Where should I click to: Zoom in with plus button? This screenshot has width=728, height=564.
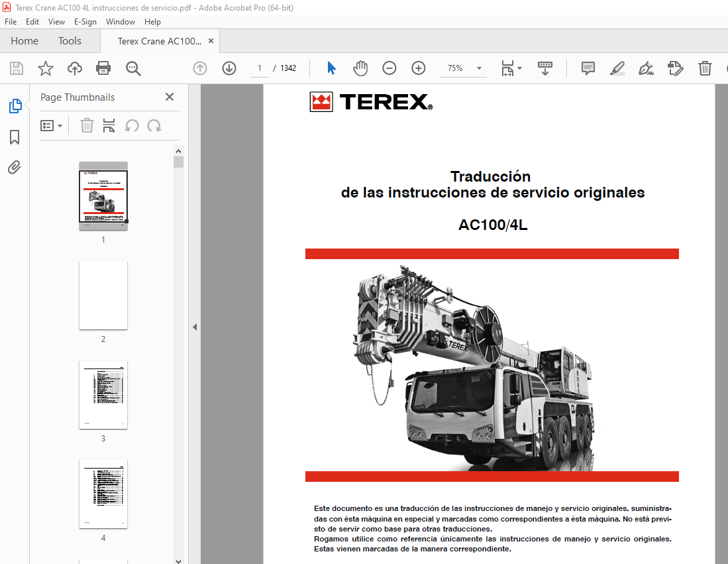(419, 68)
